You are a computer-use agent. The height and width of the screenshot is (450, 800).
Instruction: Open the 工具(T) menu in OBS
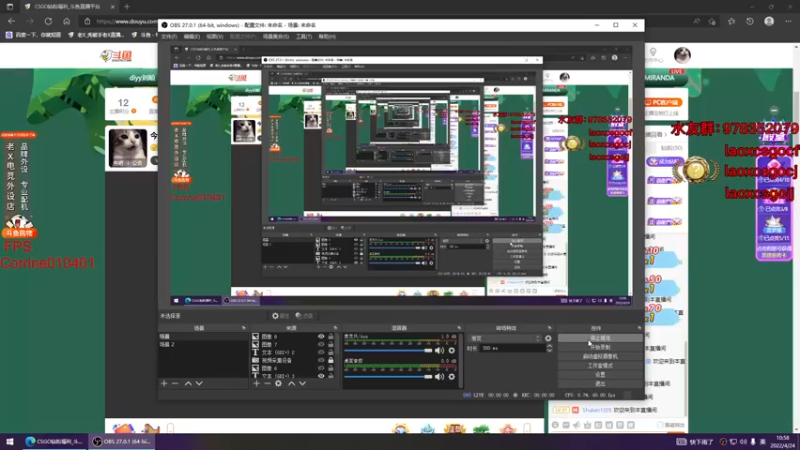click(304, 37)
